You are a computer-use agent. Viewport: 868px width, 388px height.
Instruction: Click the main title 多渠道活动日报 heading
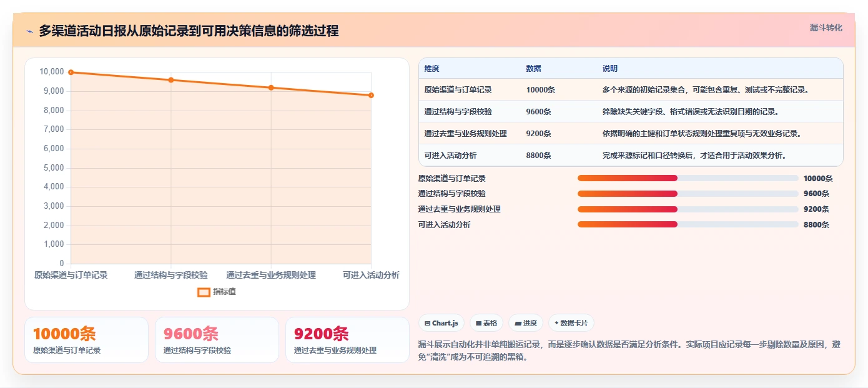click(x=189, y=31)
